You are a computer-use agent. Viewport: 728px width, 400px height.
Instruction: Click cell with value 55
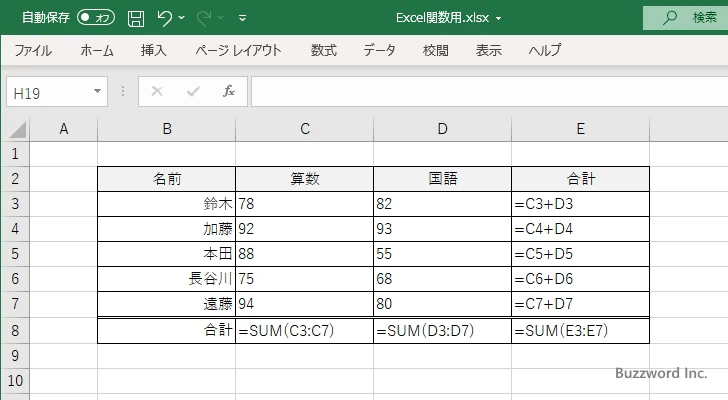(x=442, y=254)
